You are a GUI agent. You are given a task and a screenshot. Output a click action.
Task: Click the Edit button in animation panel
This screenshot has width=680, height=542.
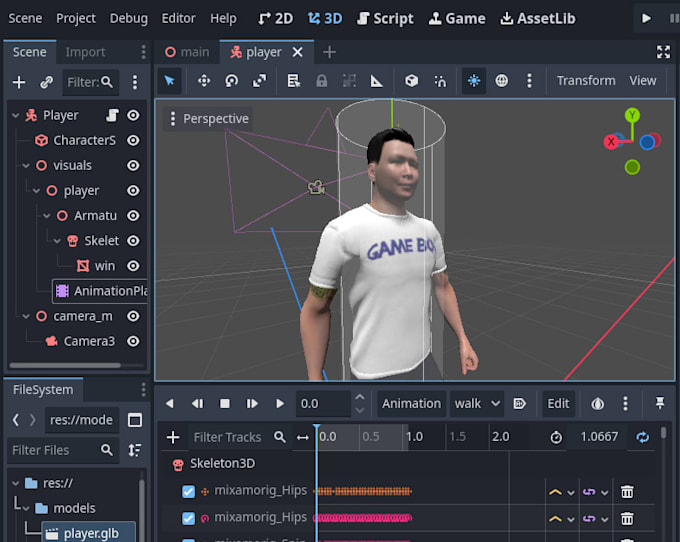click(558, 404)
